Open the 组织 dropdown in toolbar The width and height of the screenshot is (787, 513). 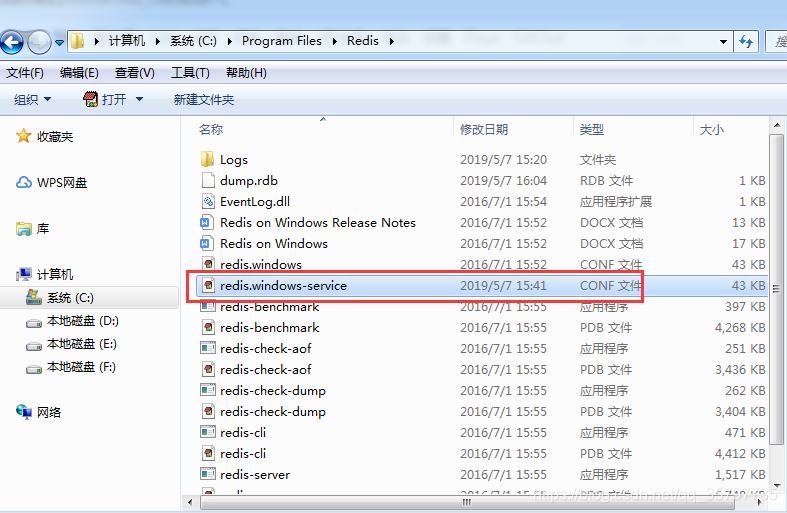click(32, 99)
